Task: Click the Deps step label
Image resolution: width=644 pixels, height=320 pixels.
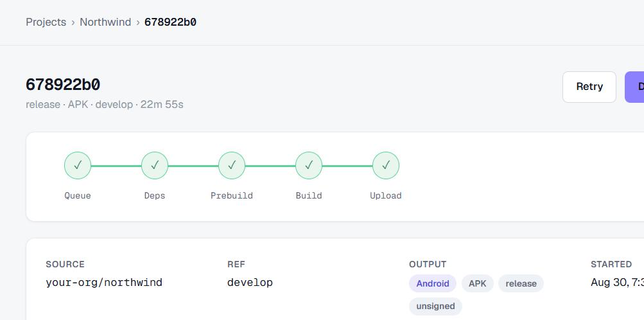Action: pyautogui.click(x=155, y=195)
